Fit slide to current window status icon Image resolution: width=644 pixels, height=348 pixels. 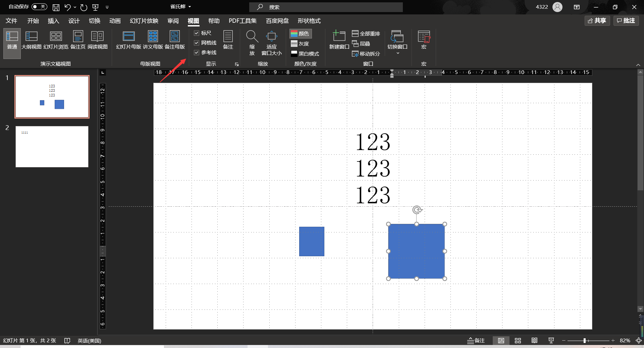click(x=639, y=341)
